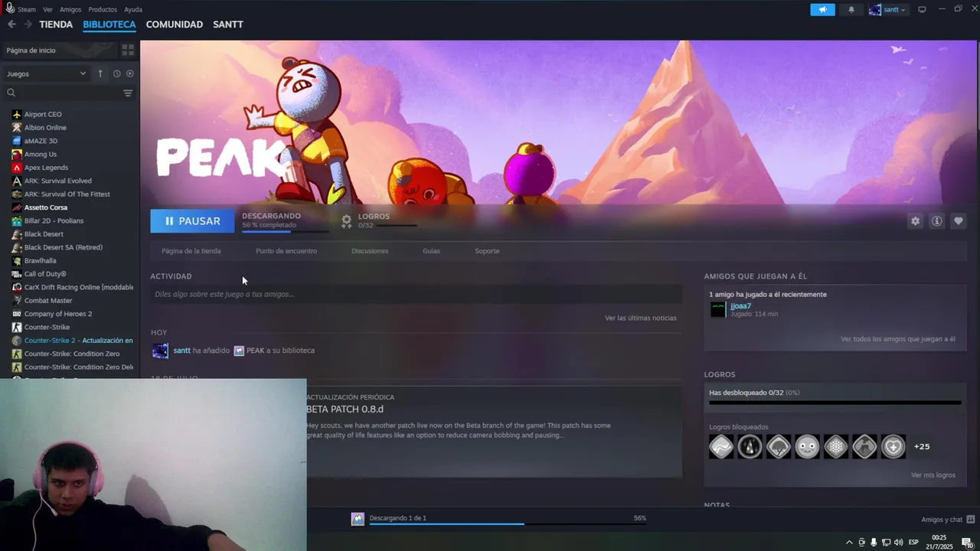Viewport: 980px width, 551px height.
Task: Click the fourth locked achievement face icon
Action: click(807, 446)
